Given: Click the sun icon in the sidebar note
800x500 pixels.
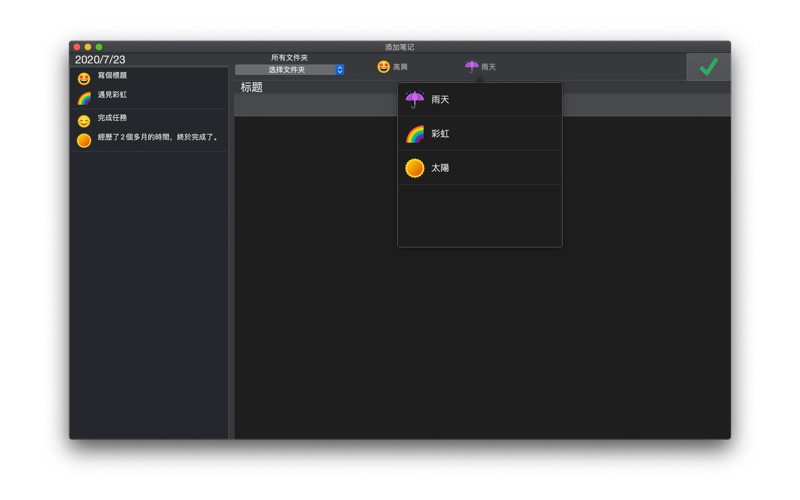Looking at the screenshot, I should point(84,140).
